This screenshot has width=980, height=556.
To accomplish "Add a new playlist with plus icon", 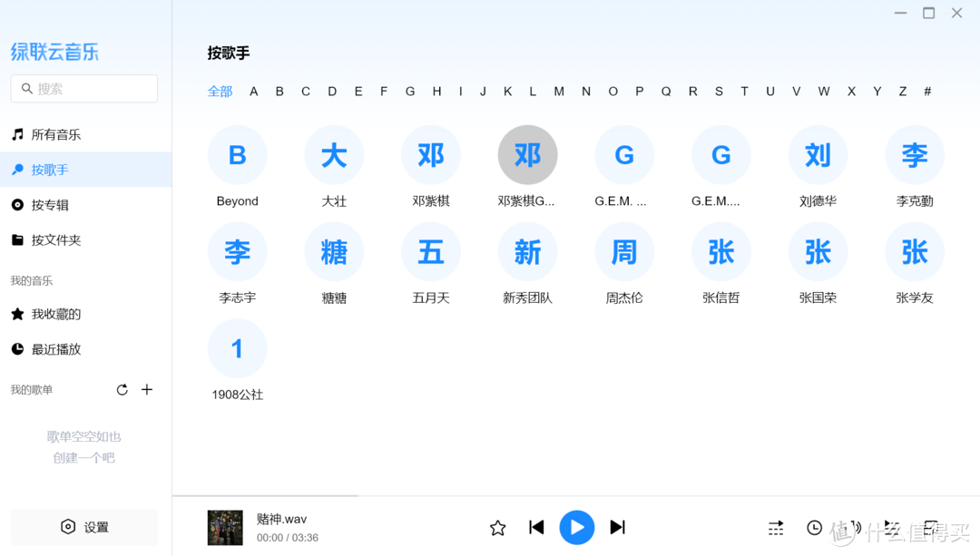I will pyautogui.click(x=147, y=390).
